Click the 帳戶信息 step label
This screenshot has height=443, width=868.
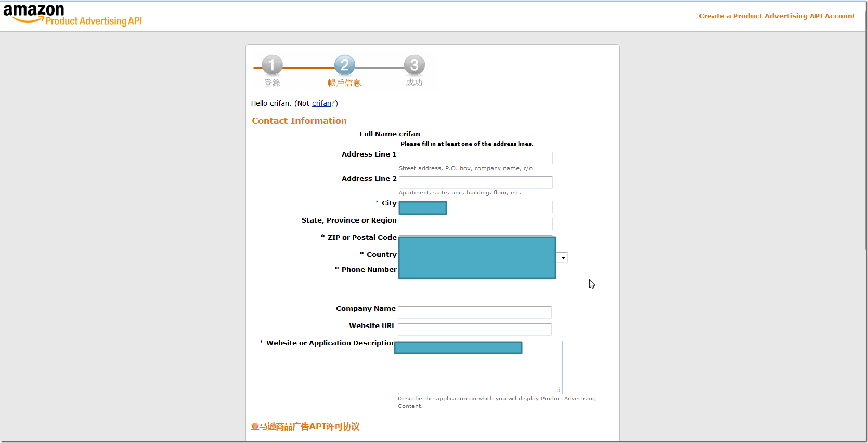[344, 83]
